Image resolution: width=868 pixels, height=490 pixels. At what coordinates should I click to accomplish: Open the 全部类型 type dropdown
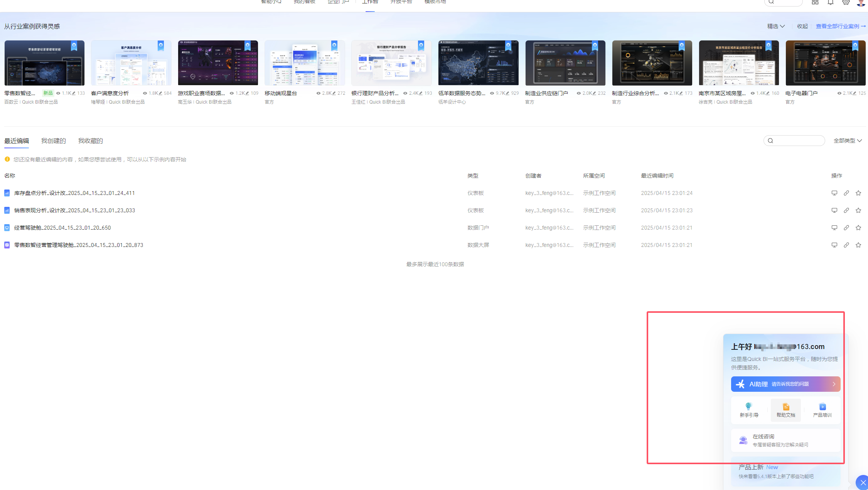click(848, 141)
